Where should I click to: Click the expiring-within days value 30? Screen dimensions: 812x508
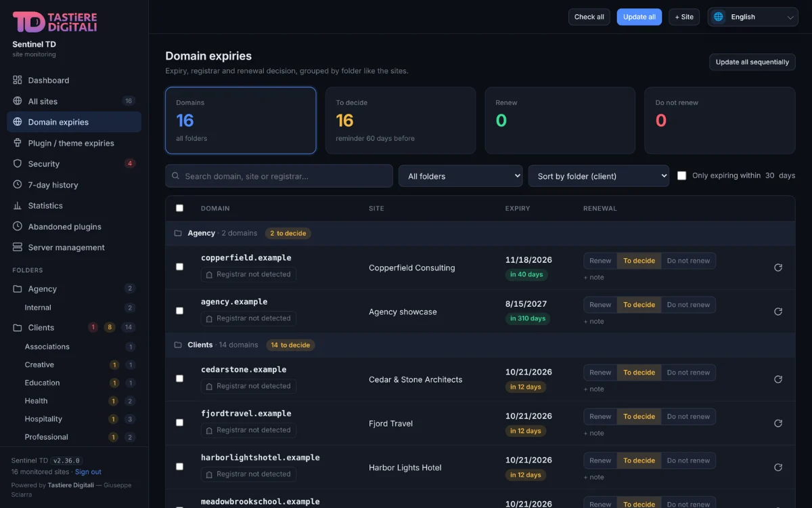[x=769, y=175]
